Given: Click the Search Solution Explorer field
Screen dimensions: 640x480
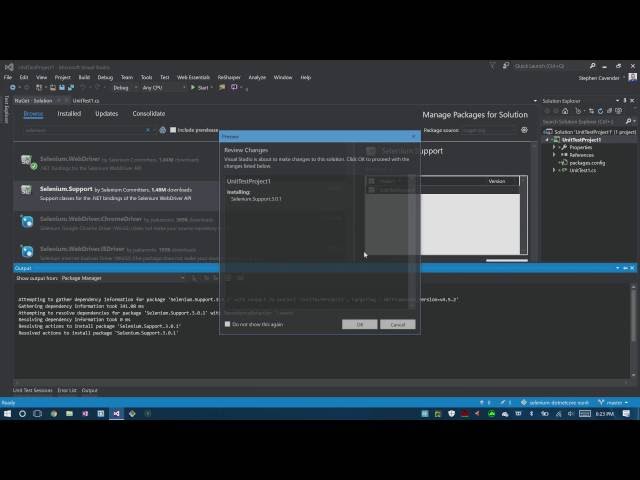Looking at the screenshot, I should (x=583, y=121).
